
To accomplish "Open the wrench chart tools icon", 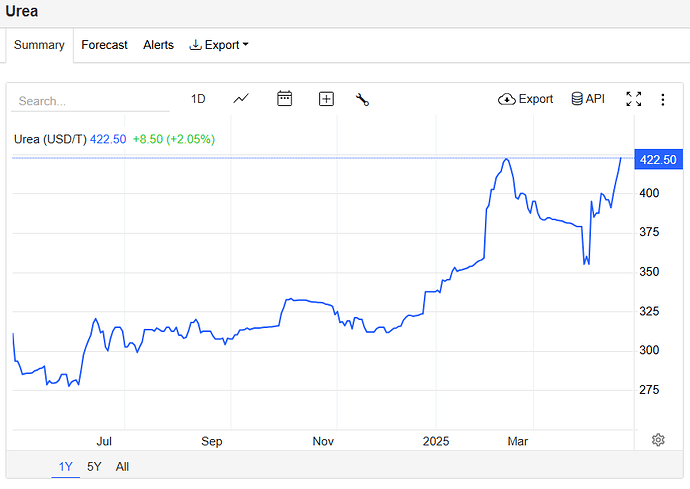I will point(362,99).
